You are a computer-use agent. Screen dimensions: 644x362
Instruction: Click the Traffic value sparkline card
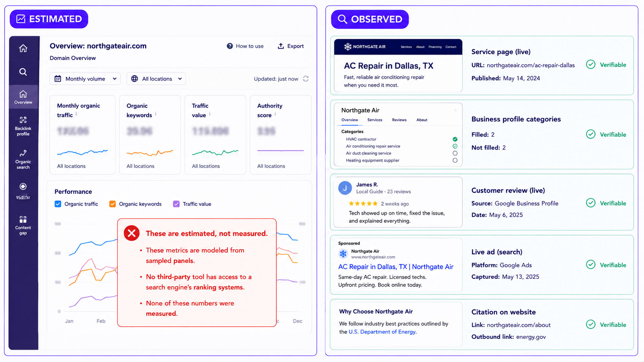click(215, 135)
